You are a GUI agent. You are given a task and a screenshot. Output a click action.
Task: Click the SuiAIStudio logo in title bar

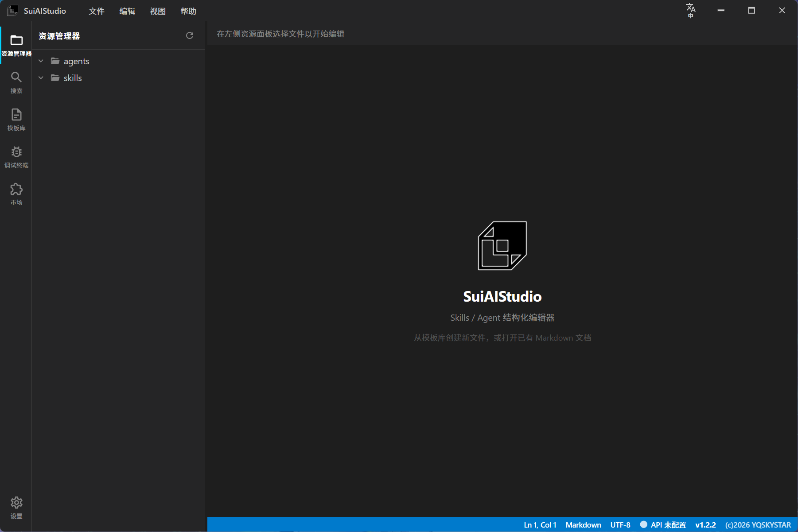12,11
